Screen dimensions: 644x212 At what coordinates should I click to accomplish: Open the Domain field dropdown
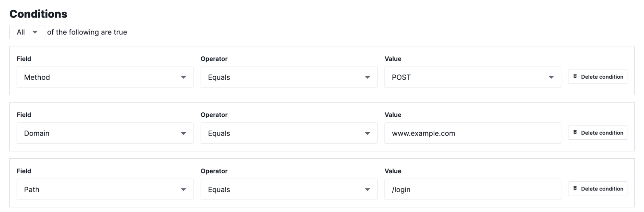pos(105,133)
